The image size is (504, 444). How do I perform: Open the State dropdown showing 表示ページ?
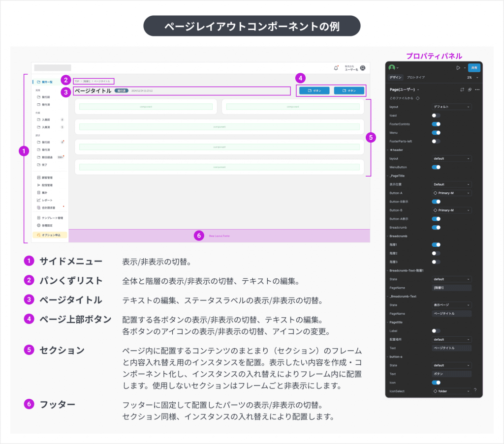tap(452, 305)
